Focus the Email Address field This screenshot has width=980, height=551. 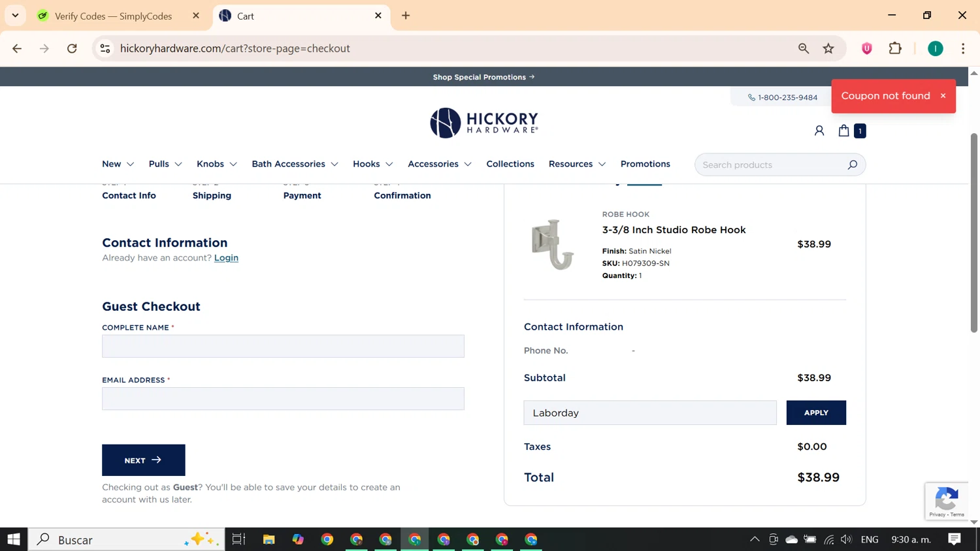tap(283, 398)
